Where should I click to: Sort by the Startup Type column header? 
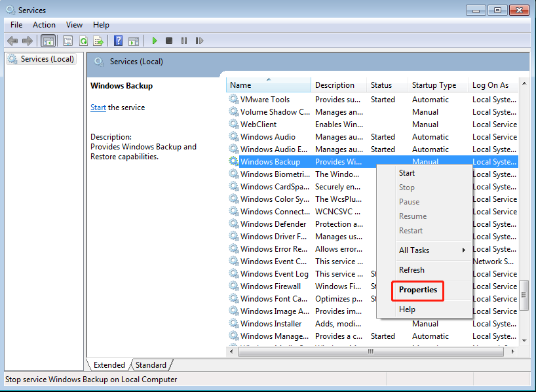point(438,85)
